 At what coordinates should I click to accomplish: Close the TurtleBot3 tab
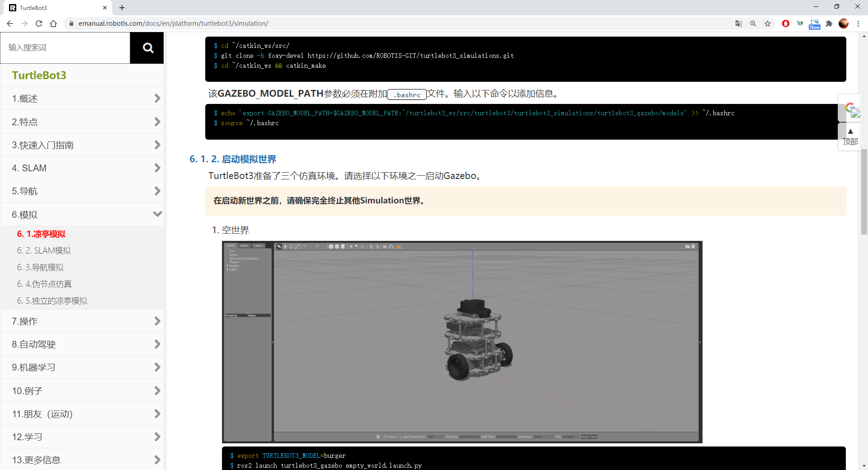coord(105,8)
